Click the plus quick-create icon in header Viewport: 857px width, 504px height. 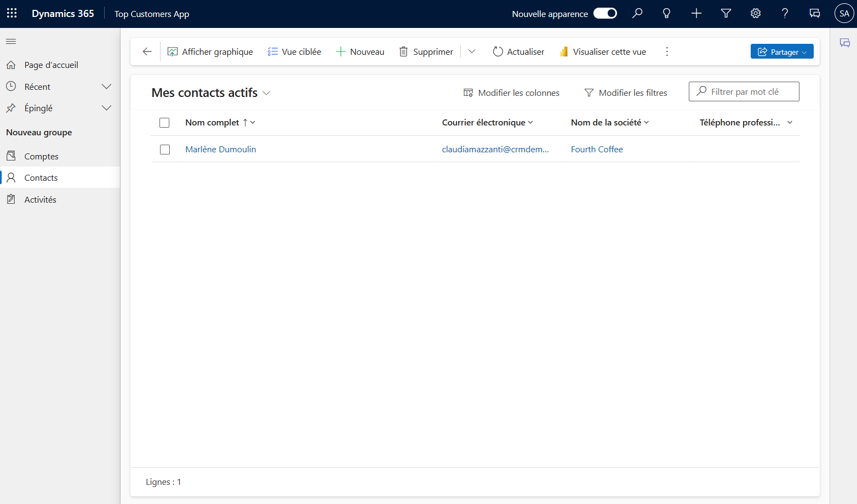click(x=696, y=13)
